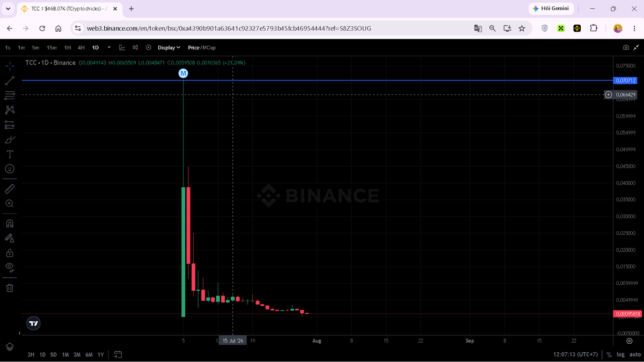Viewport: 644px width, 362px height.
Task: Click the red current price label 0.00095818
Action: click(x=627, y=314)
